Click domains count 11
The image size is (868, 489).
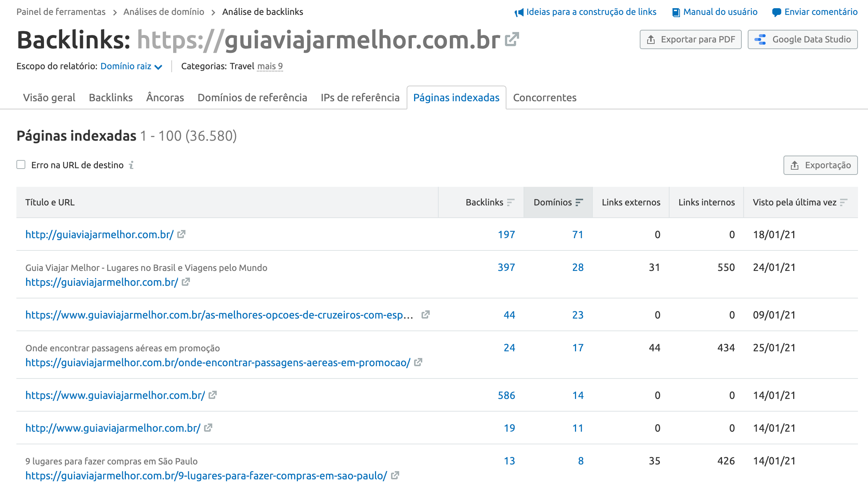578,428
